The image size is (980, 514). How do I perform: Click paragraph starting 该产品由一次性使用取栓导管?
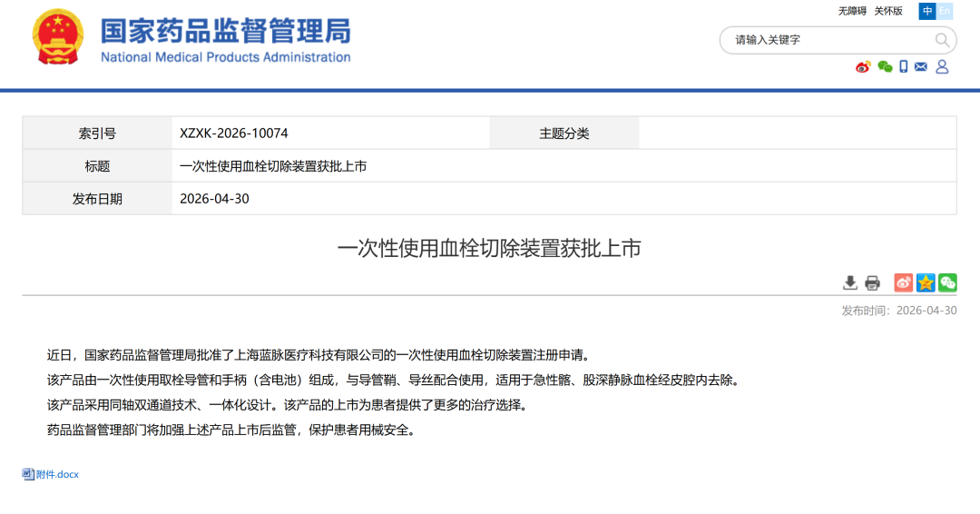click(396, 381)
